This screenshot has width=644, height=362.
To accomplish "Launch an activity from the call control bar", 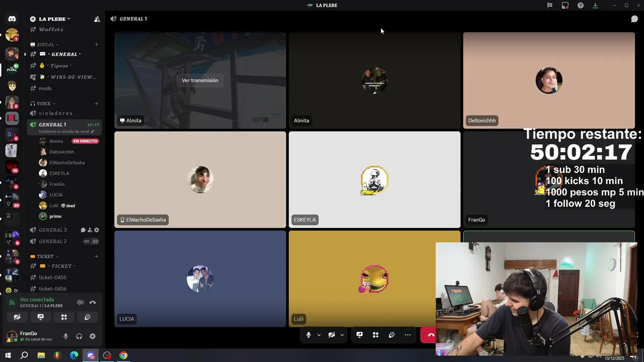I will (x=376, y=335).
